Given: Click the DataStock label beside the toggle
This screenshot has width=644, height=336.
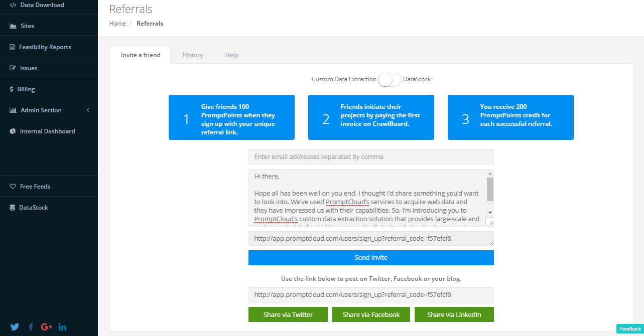Looking at the screenshot, I should 417,79.
